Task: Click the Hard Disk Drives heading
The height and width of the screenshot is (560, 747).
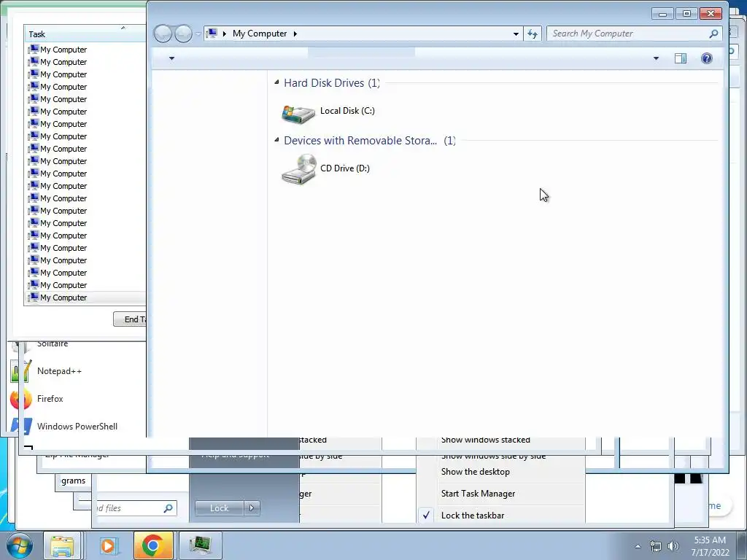Action: [x=332, y=83]
